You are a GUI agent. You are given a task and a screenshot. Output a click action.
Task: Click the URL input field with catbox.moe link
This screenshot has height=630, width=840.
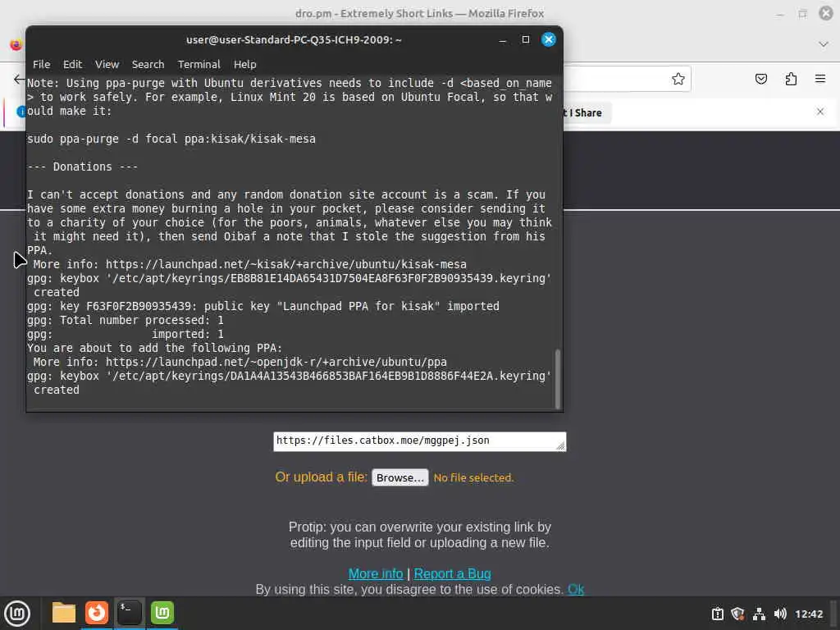[x=419, y=441]
